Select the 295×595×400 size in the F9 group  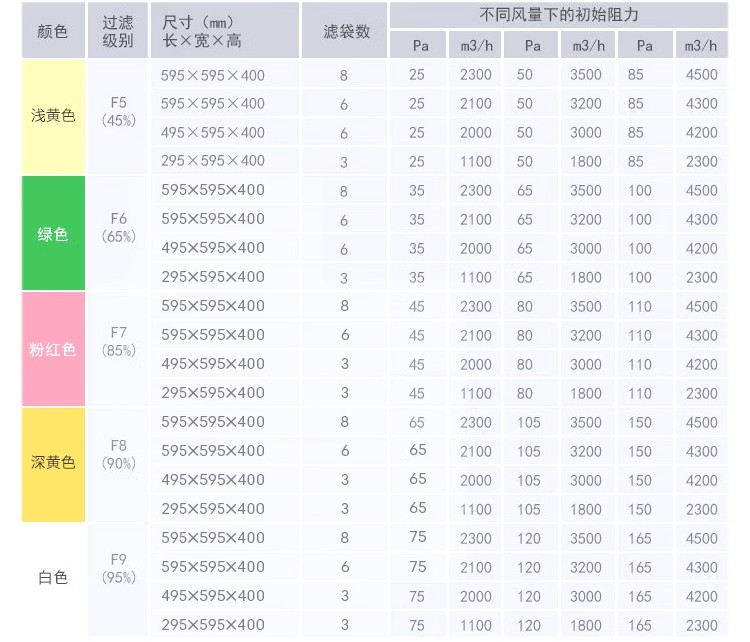213,625
